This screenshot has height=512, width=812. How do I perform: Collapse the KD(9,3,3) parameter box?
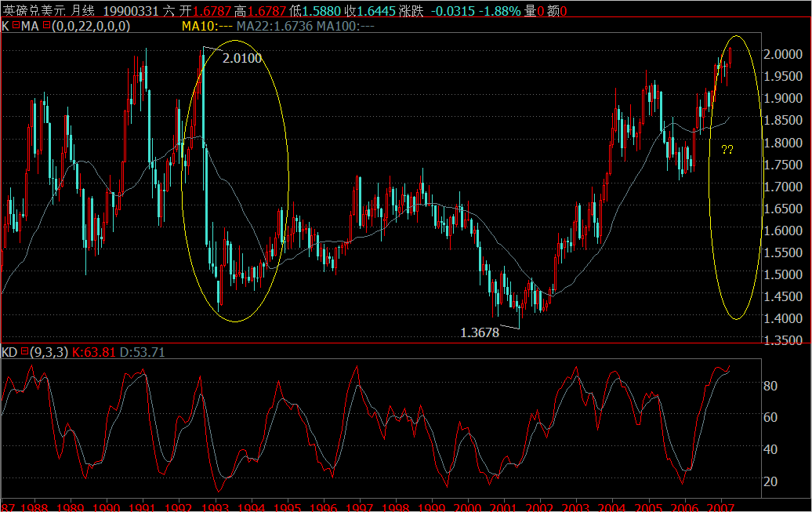click(x=24, y=352)
